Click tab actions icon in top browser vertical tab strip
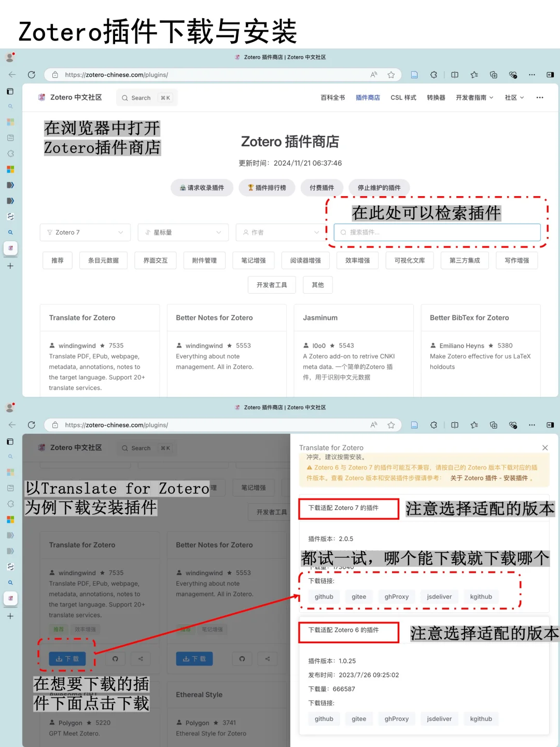This screenshot has height=747, width=560. pyautogui.click(x=10, y=91)
